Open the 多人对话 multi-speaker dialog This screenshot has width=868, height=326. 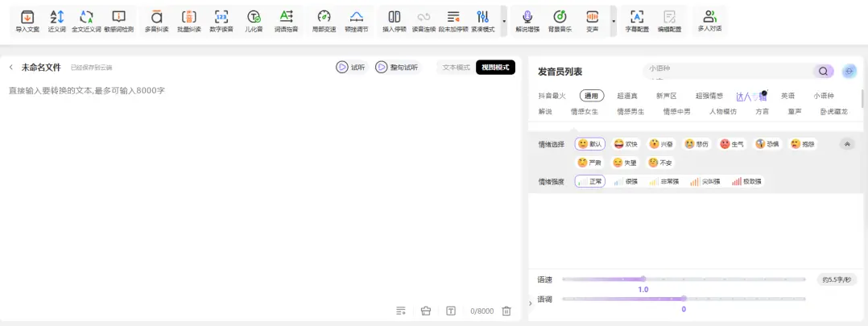(x=709, y=20)
